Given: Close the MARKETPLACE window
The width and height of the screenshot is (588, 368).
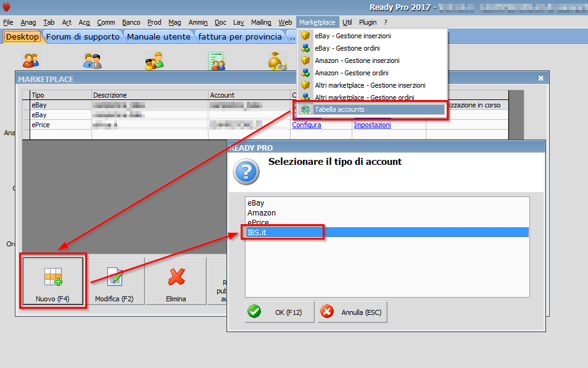Looking at the screenshot, I should point(540,78).
